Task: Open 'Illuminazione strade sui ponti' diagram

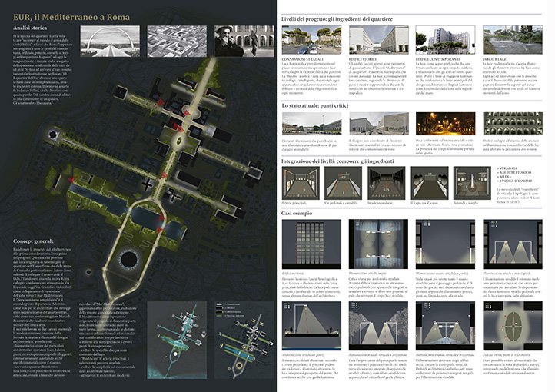Action: pyautogui.click(x=311, y=326)
